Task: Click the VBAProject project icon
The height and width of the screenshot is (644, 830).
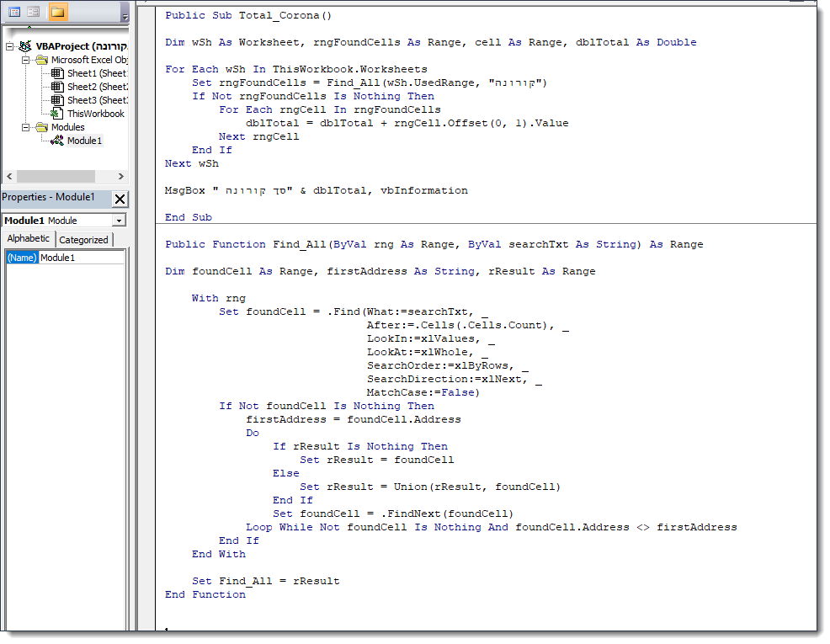Action: (x=25, y=46)
